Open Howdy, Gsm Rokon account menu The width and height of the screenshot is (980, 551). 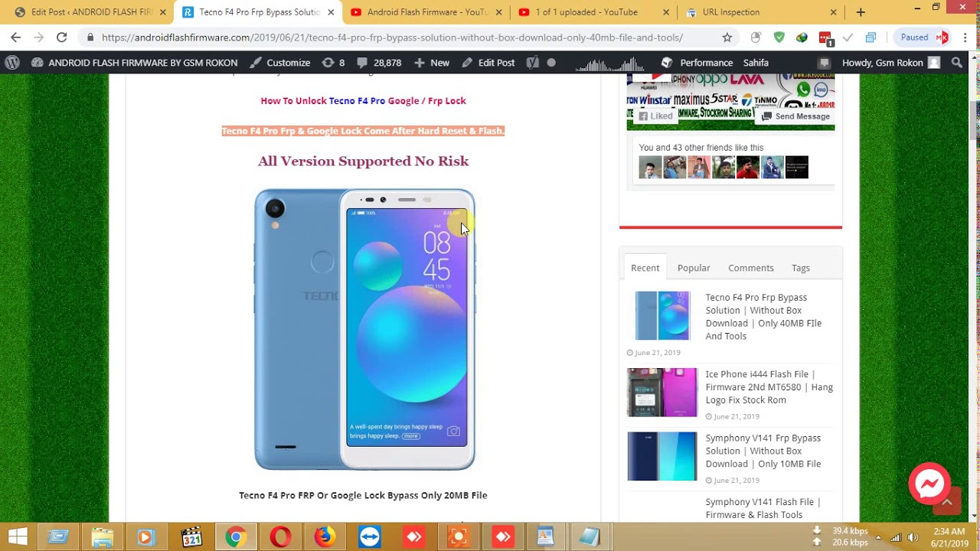(890, 63)
